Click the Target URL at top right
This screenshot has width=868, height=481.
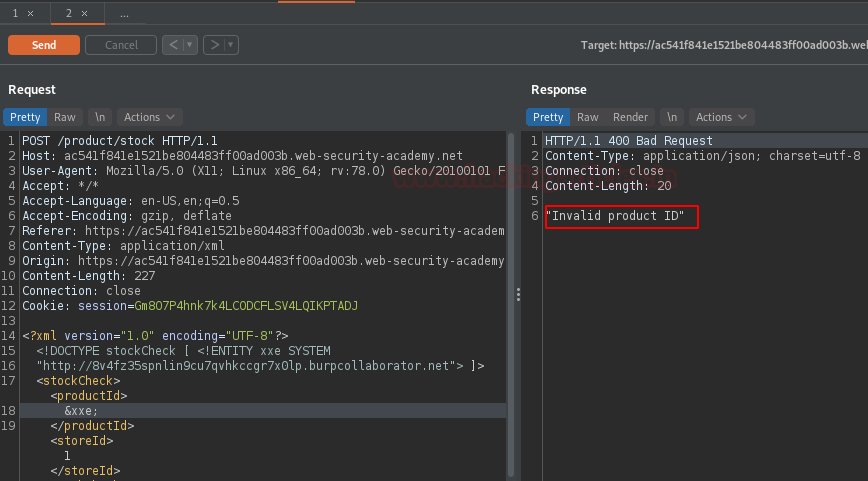coord(724,45)
